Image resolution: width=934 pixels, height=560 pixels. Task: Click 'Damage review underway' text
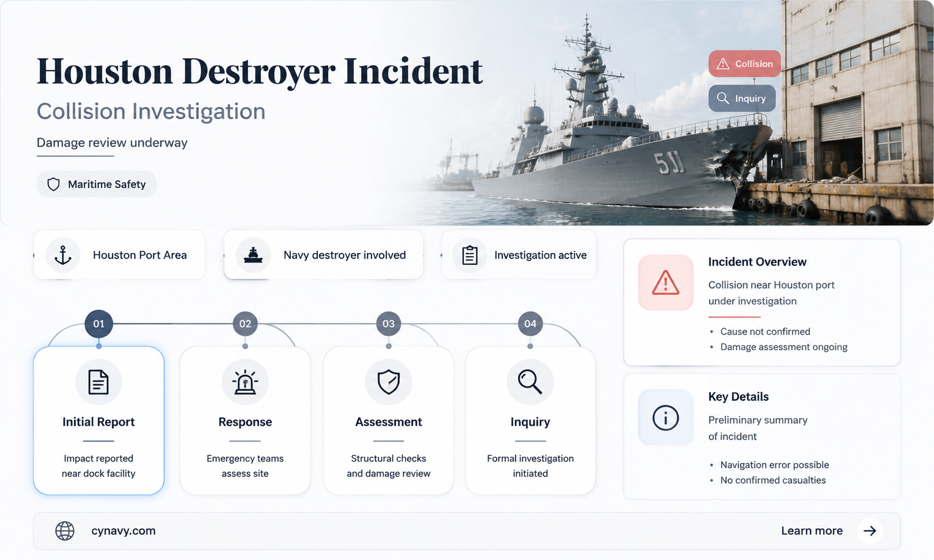[x=112, y=142]
